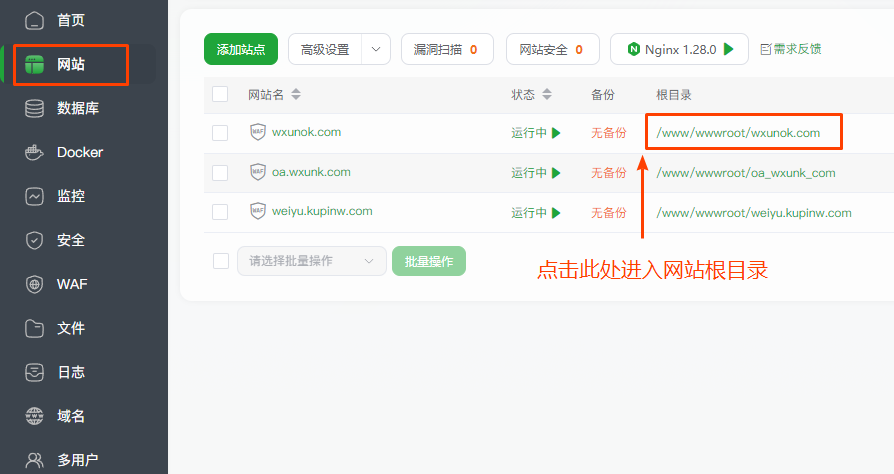Select the 数据库 menu item
Screen dimensions: 894x474
point(78,108)
